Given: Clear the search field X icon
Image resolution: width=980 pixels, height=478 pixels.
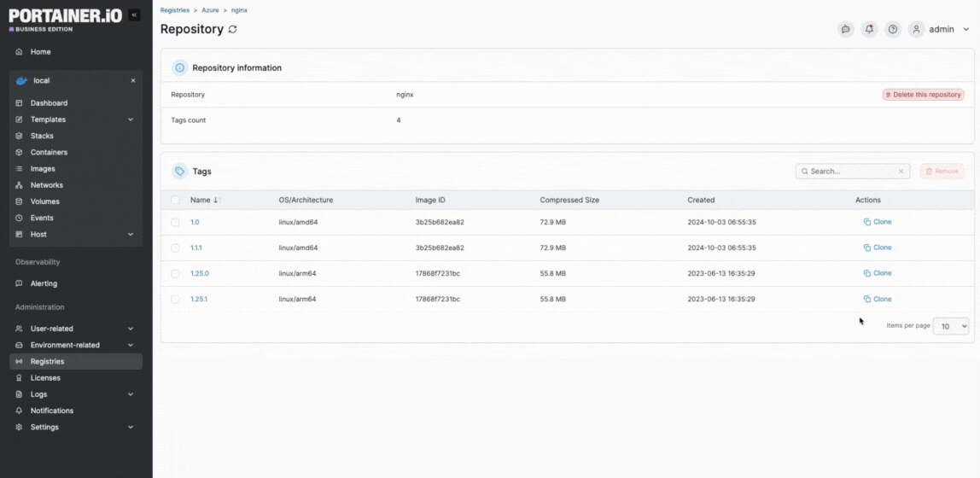Looking at the screenshot, I should (901, 172).
